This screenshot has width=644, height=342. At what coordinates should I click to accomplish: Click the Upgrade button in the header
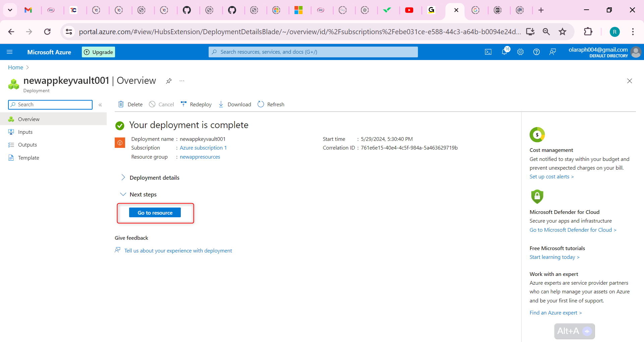click(x=98, y=52)
